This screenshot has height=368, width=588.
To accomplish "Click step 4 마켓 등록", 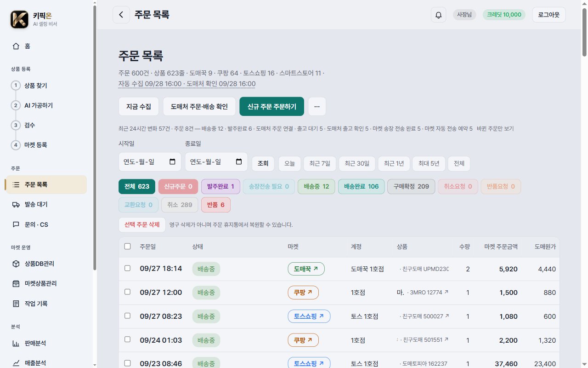I will [x=45, y=145].
